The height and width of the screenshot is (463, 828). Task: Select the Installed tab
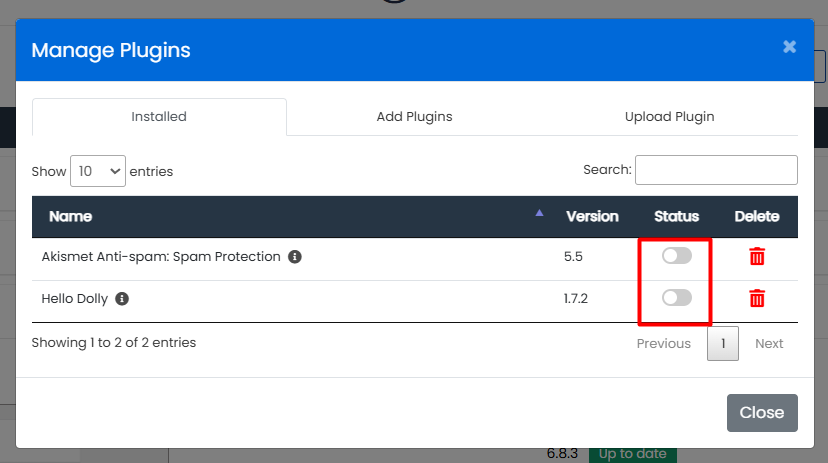point(159,117)
